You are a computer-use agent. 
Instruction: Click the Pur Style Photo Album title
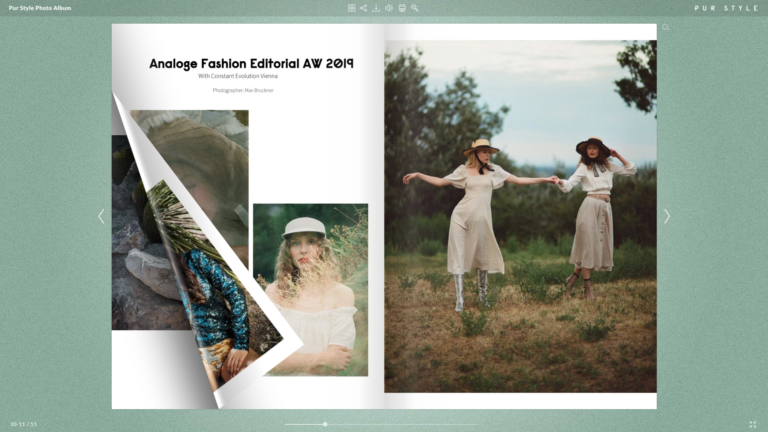[x=40, y=8]
